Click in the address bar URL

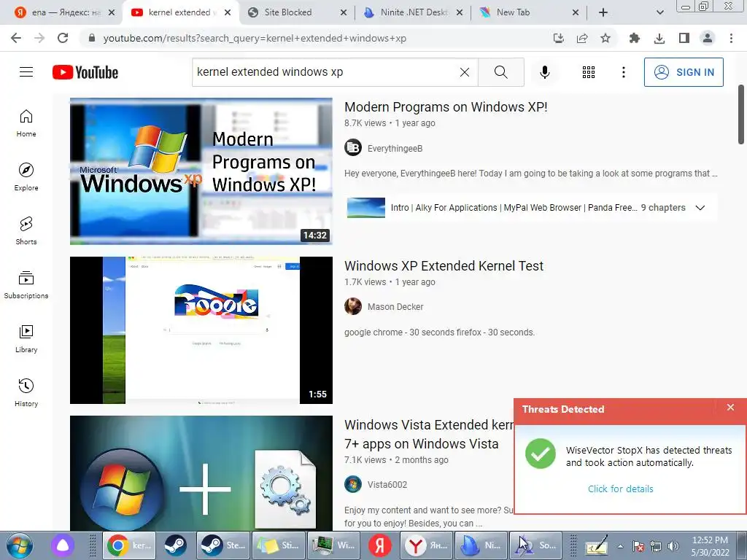[x=255, y=38]
